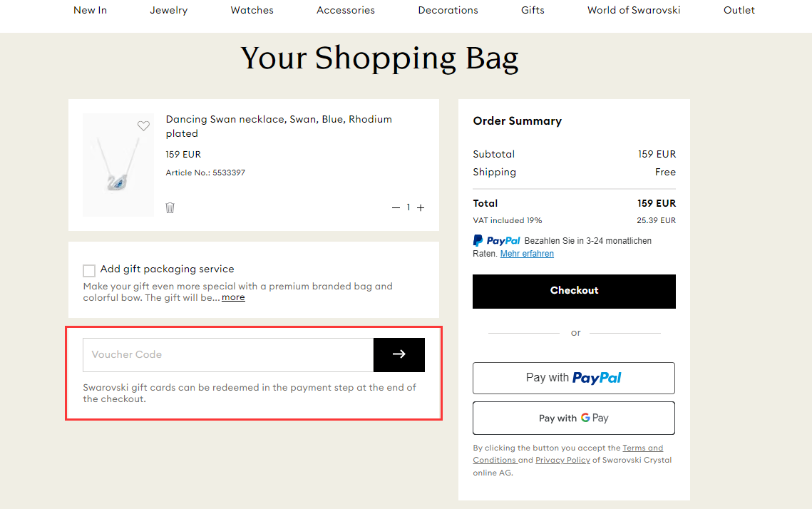Add necklace to wishlist with heart icon
812x509 pixels.
pyautogui.click(x=143, y=126)
